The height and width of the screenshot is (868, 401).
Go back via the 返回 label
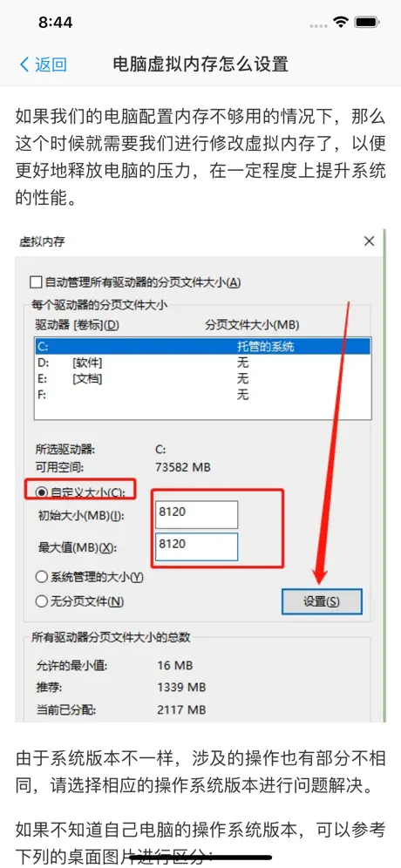point(51,64)
